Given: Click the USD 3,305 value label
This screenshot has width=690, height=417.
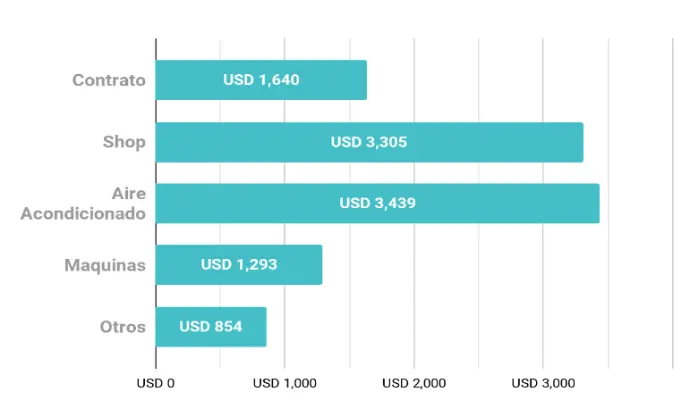Looking at the screenshot, I should [369, 142].
